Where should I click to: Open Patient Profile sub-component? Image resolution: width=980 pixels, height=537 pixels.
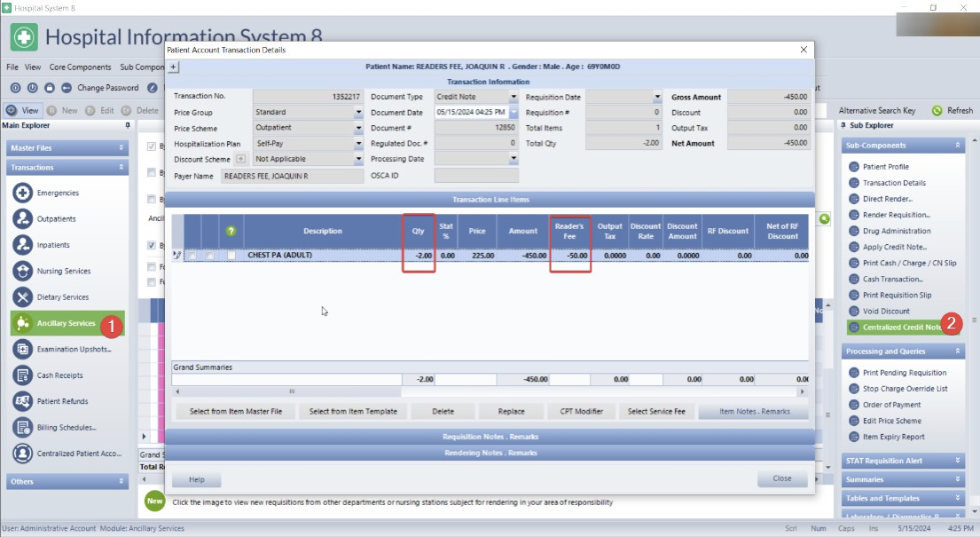point(855,167)
